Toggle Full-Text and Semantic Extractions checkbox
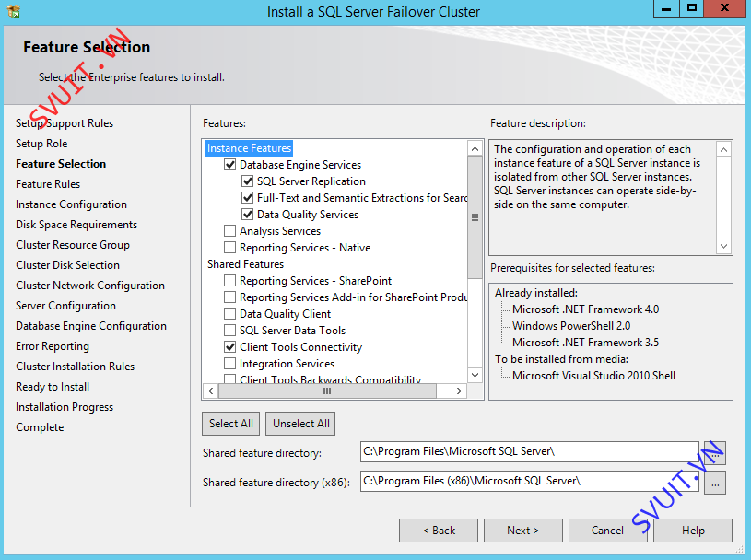Image resolution: width=751 pixels, height=560 pixels. coord(247,198)
